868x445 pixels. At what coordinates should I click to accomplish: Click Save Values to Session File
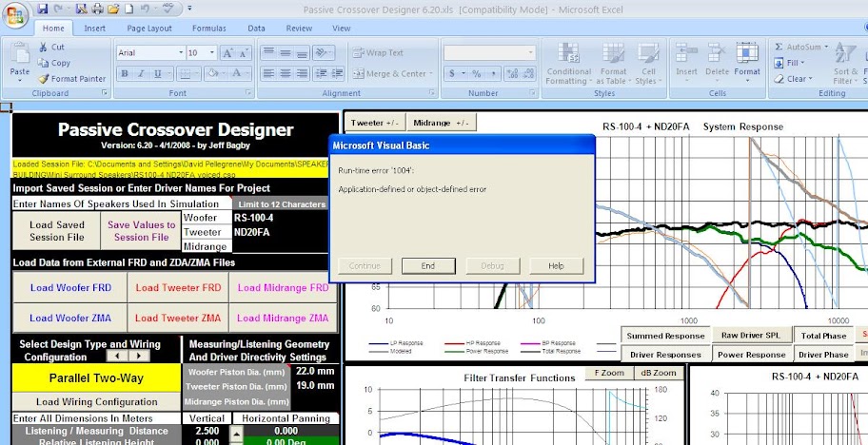click(141, 231)
